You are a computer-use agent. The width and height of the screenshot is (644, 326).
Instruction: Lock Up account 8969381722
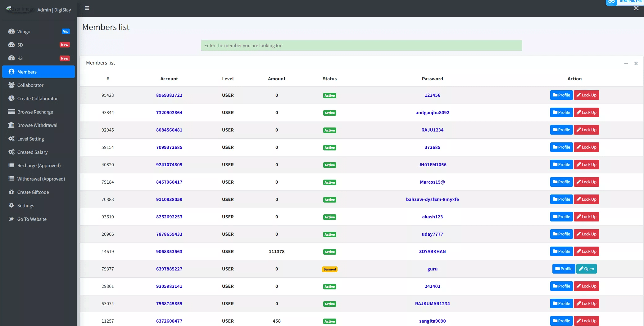pyautogui.click(x=586, y=95)
